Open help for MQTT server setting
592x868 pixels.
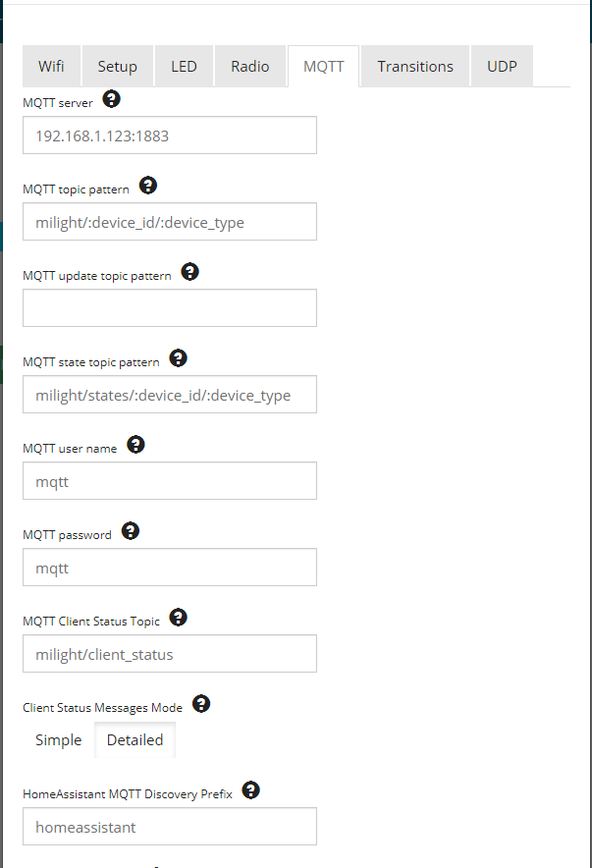tap(111, 98)
